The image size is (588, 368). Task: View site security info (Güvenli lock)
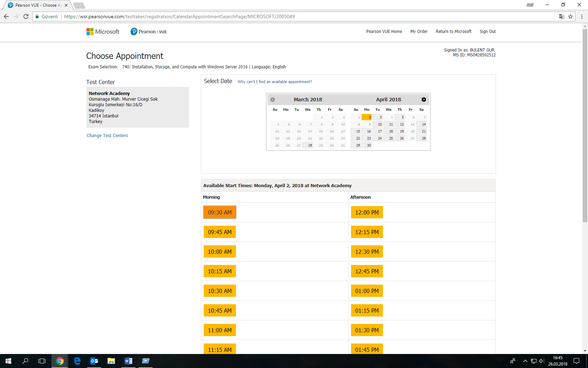click(x=47, y=16)
